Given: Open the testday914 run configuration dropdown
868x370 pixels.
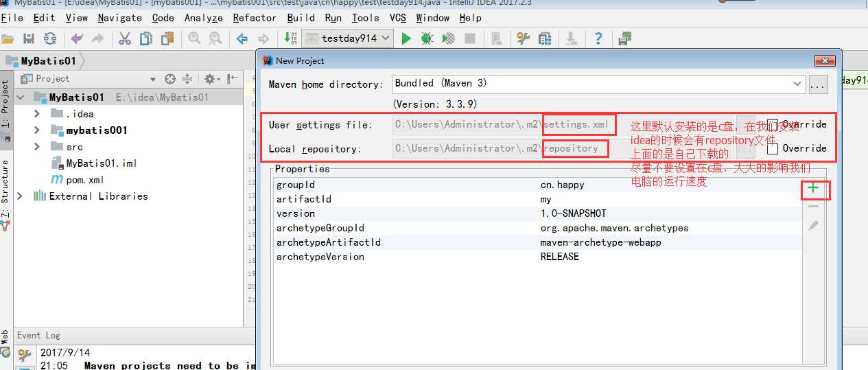Looking at the screenshot, I should click(348, 38).
